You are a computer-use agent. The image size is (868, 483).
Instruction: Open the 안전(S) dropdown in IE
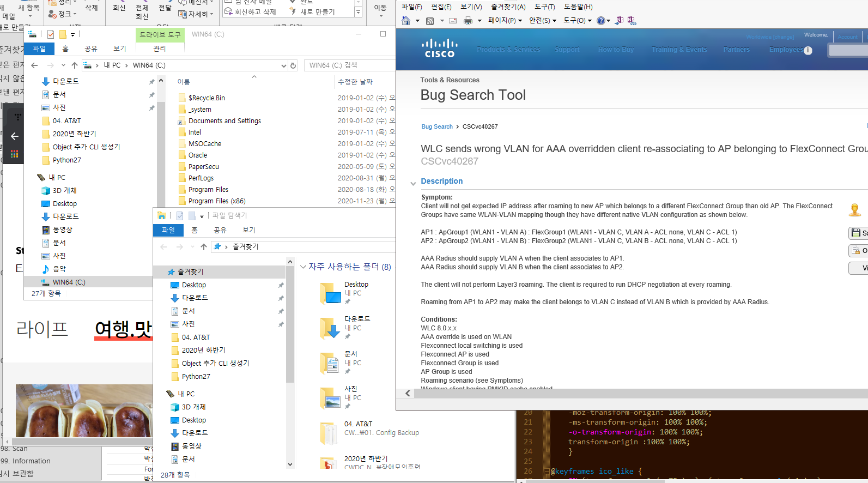point(543,21)
